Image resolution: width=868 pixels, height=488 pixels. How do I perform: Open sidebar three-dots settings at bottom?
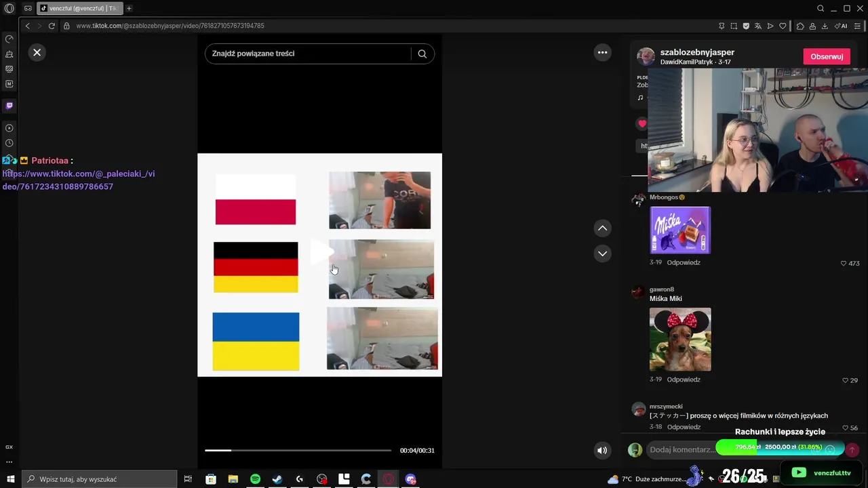(9, 462)
